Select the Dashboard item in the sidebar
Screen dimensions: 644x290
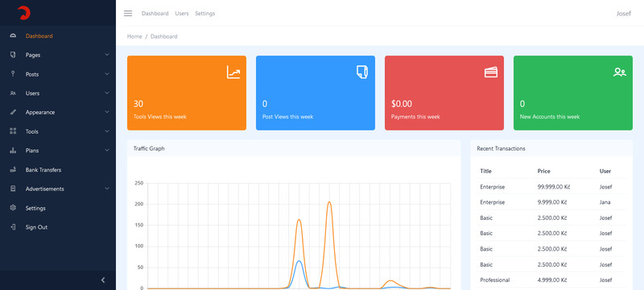58,35
